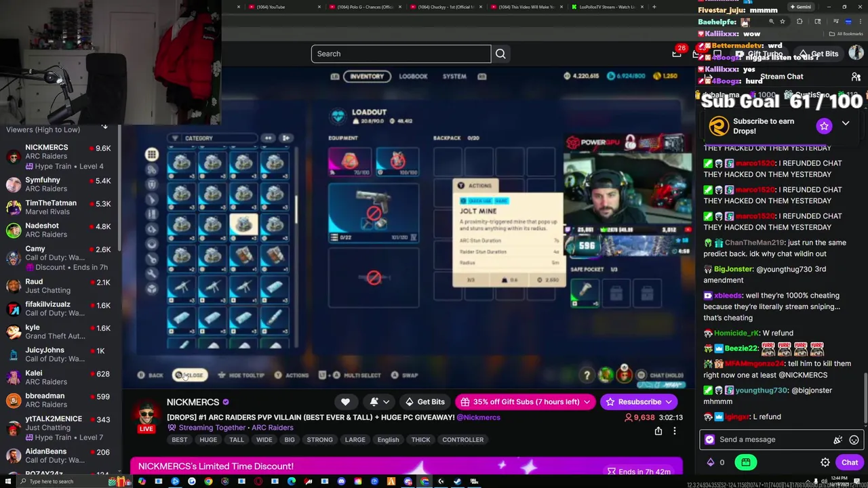Collapse chat using the arrow icon
The height and width of the screenshot is (488, 868).
point(708,77)
